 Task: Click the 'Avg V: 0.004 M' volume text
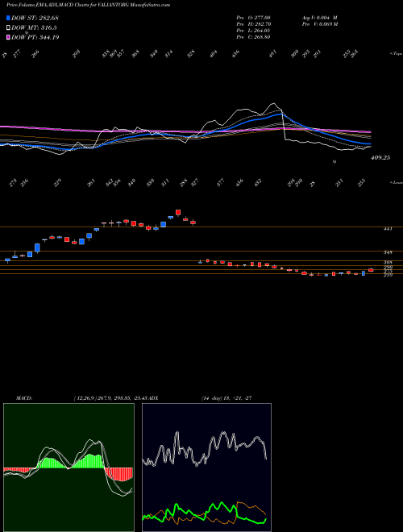point(319,18)
